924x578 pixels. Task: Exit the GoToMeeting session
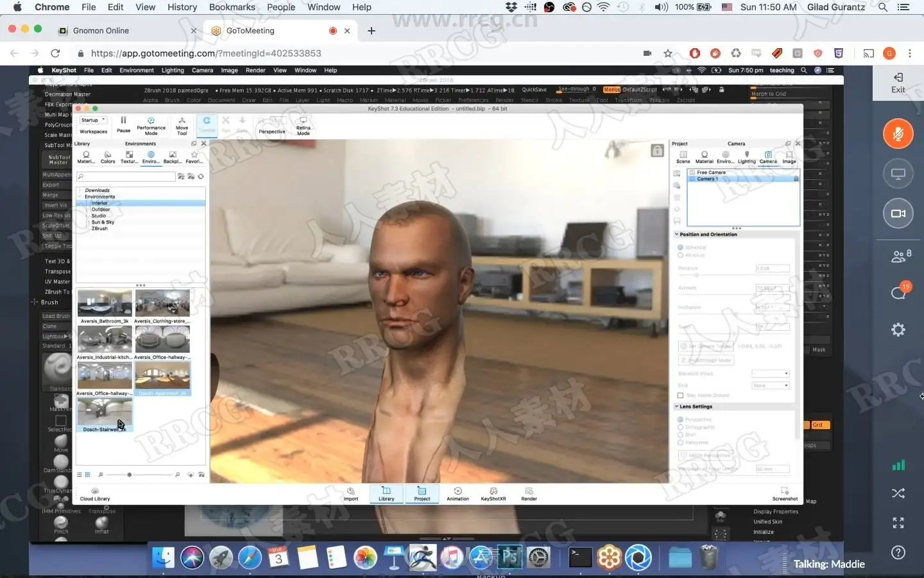(898, 83)
